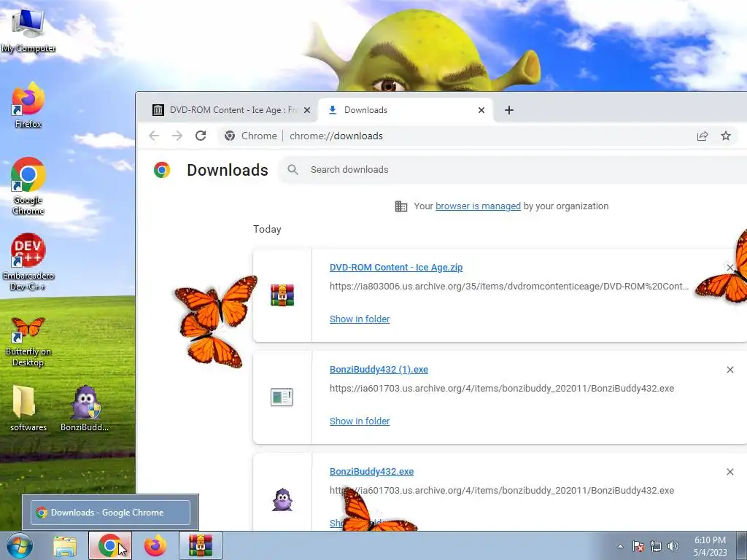Viewport: 747px width, 560px height.
Task: Click the Today heading text
Action: pos(267,229)
